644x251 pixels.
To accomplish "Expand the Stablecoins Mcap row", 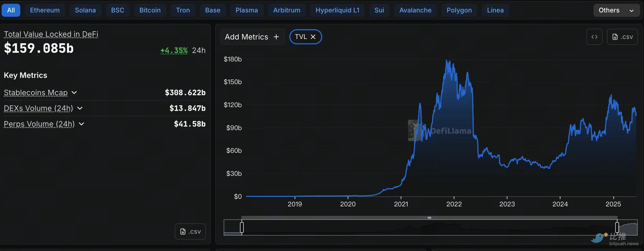I will pyautogui.click(x=74, y=93).
